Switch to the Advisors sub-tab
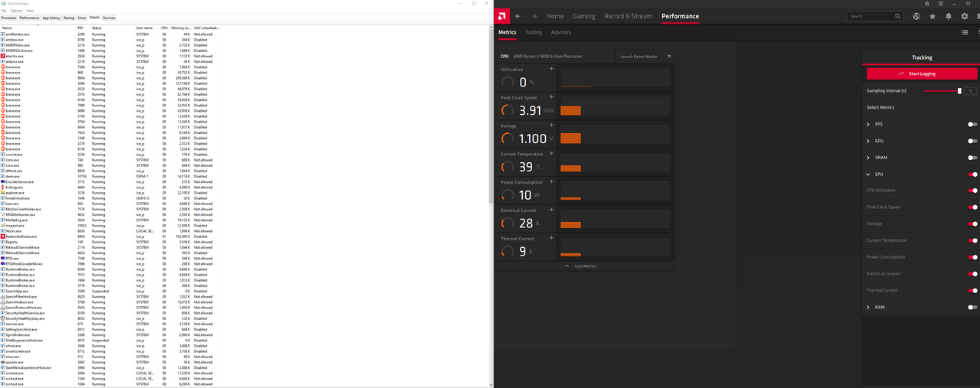This screenshot has height=388, width=980. (561, 32)
